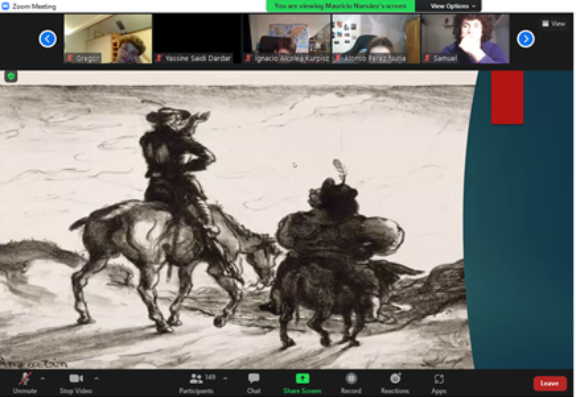576x397 pixels.
Task: Click the green encryption shield icon
Action: pyautogui.click(x=11, y=76)
